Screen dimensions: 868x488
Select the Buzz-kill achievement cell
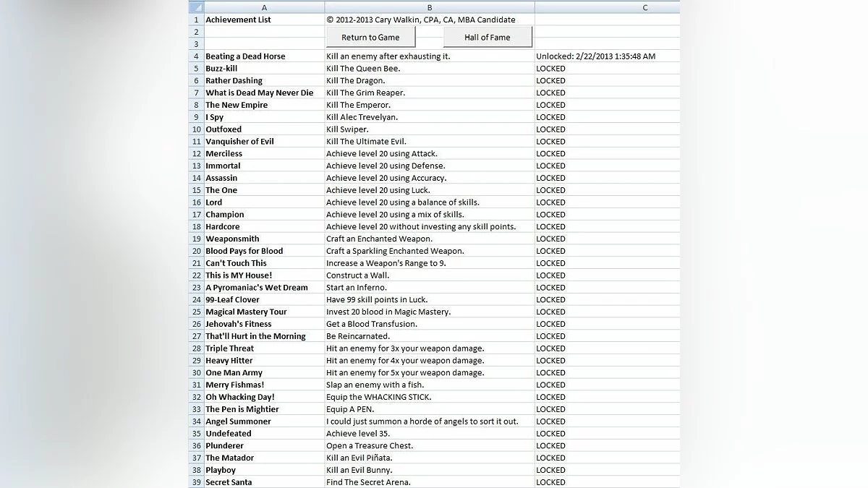(x=264, y=69)
